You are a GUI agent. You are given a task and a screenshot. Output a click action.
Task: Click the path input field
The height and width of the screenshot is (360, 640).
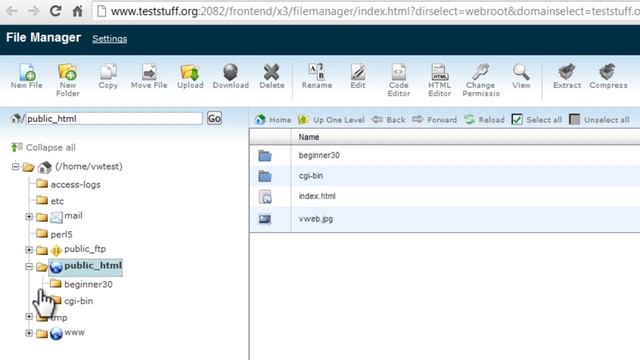(114, 119)
